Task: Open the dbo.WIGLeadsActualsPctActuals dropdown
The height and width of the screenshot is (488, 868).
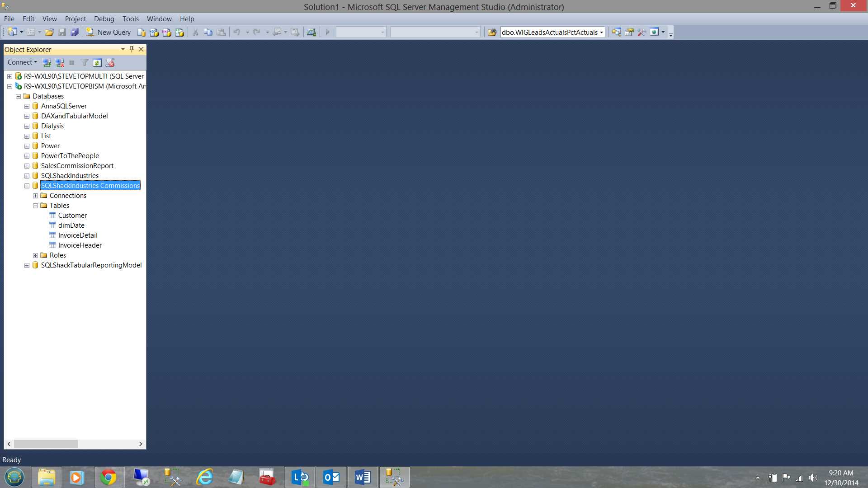Action: tap(601, 33)
